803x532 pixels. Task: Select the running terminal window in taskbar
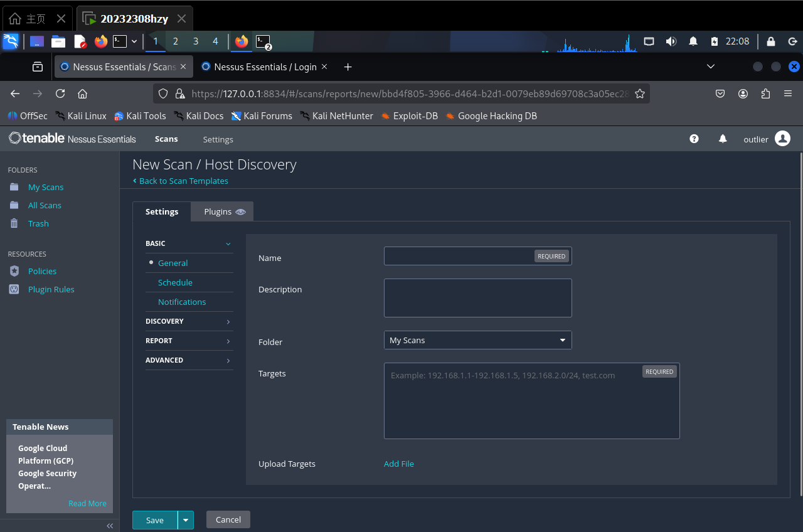coord(263,41)
